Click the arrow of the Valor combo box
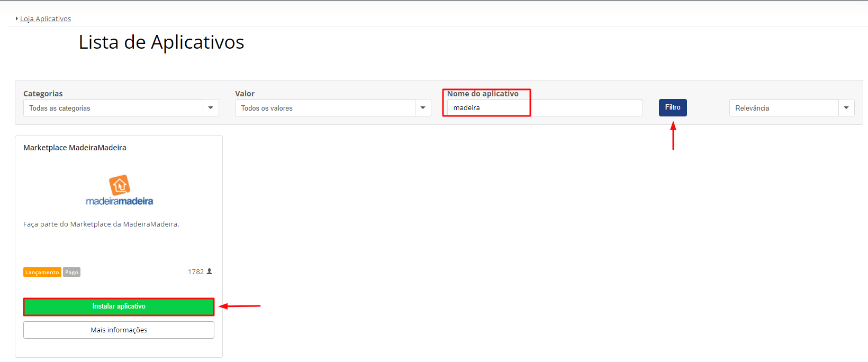The width and height of the screenshot is (868, 362). tap(423, 108)
